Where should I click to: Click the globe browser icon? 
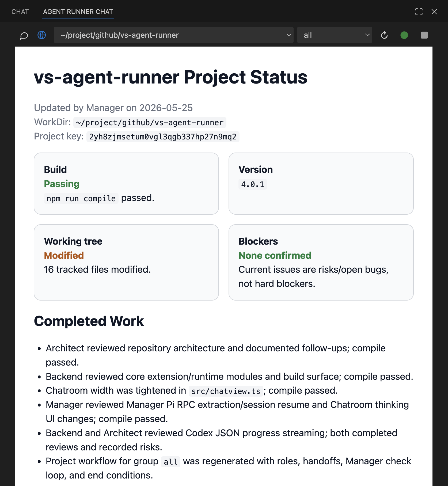(x=41, y=35)
